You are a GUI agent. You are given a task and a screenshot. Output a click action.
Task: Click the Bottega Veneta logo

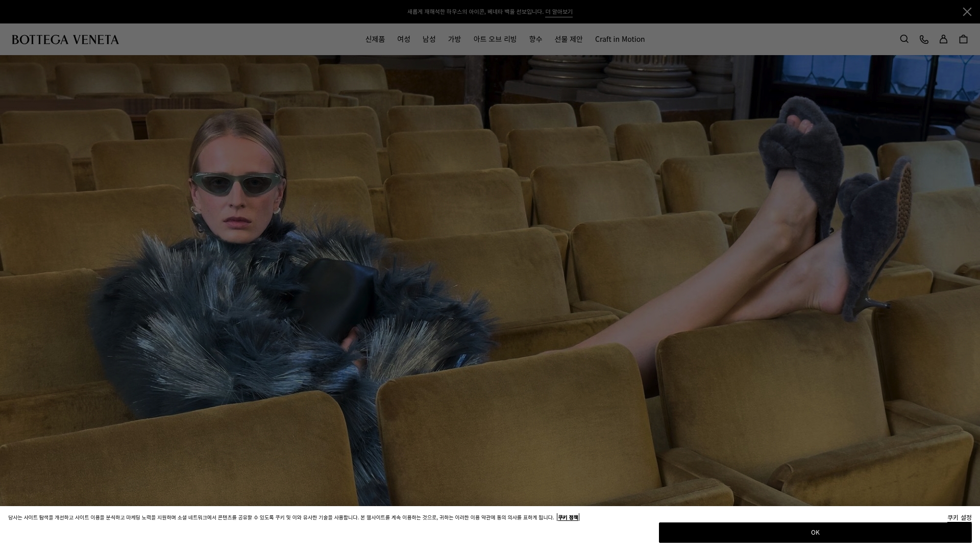coord(65,40)
